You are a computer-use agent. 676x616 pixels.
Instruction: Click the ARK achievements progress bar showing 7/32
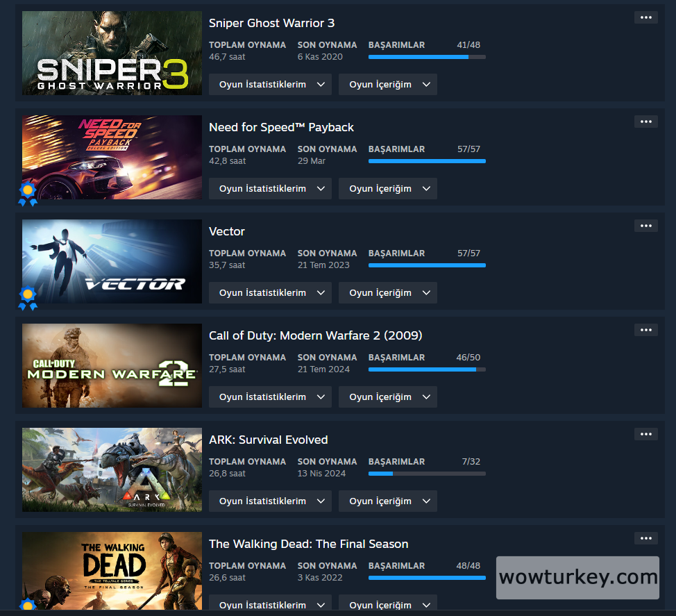point(427,474)
